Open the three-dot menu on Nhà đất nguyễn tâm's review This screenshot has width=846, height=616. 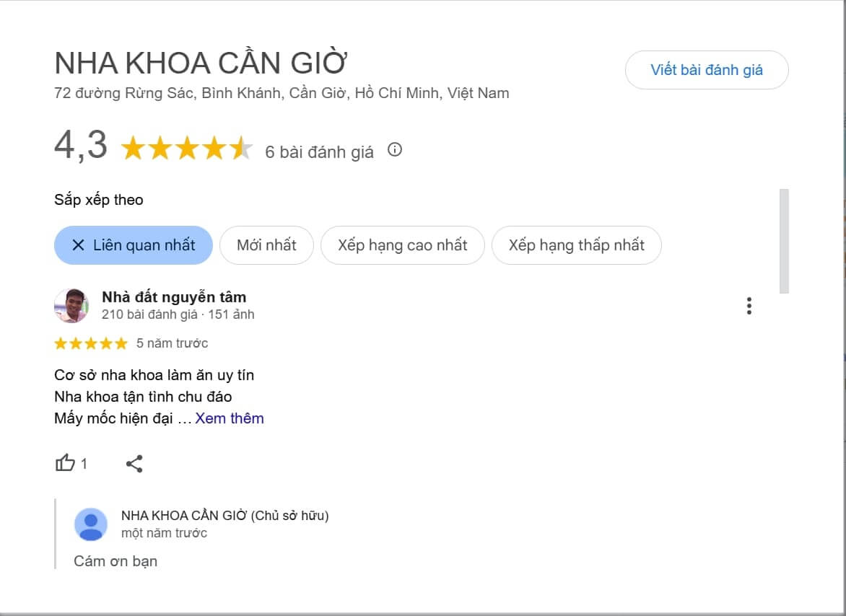tap(749, 306)
